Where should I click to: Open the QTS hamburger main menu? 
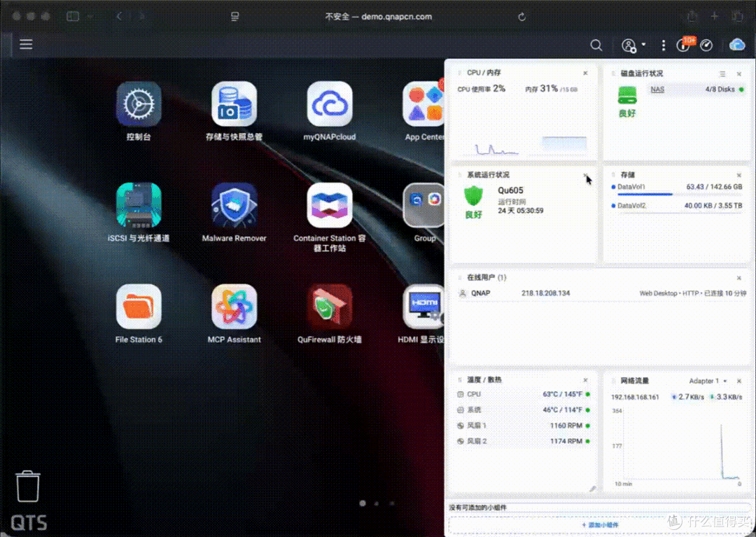pyautogui.click(x=26, y=44)
